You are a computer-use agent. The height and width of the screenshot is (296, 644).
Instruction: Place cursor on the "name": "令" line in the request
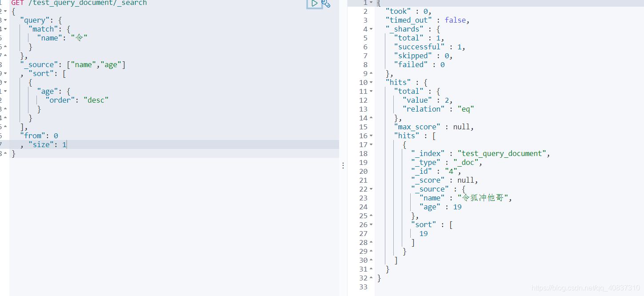click(x=62, y=38)
